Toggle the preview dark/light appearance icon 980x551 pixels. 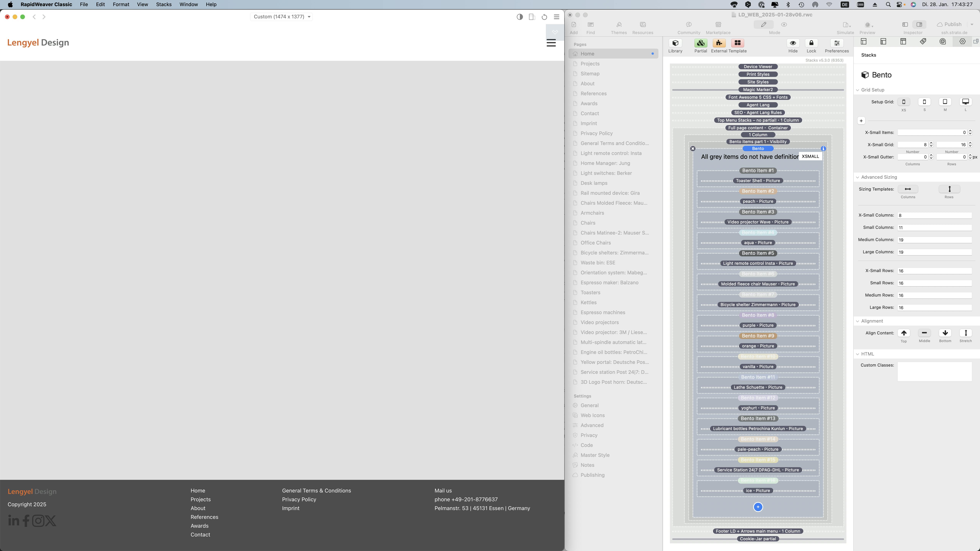(520, 17)
